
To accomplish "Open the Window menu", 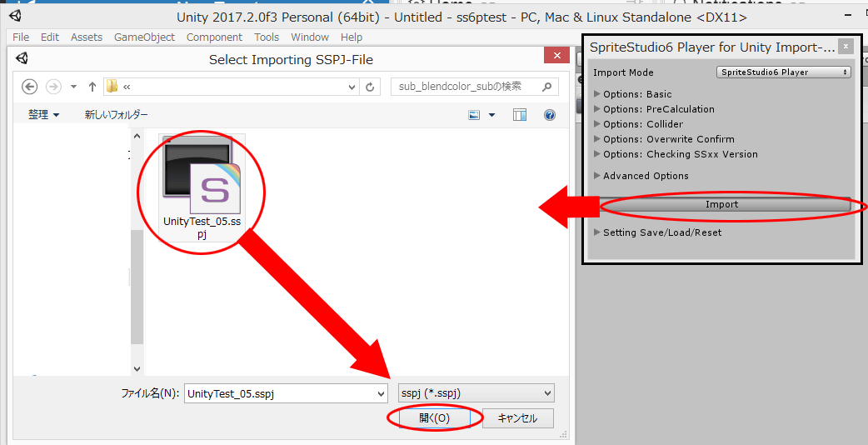I will pyautogui.click(x=310, y=37).
